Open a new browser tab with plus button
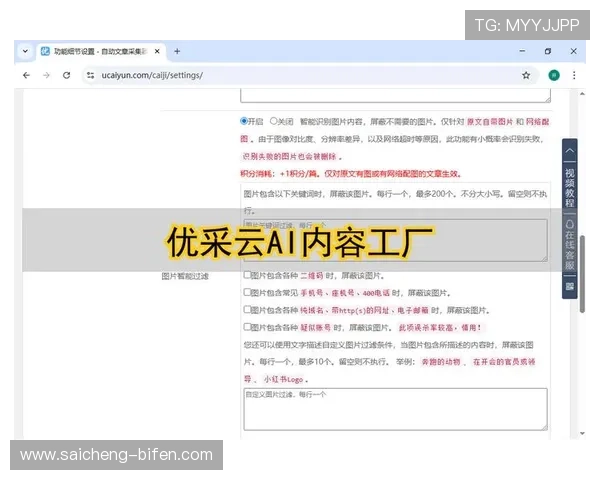Viewport: 600px width, 480px height. point(177,51)
